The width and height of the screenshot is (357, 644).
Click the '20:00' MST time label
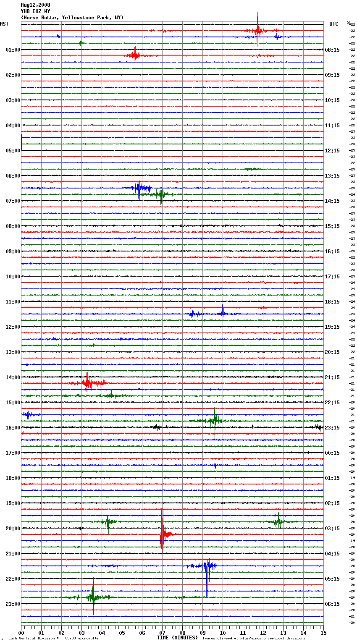pyautogui.click(x=13, y=529)
